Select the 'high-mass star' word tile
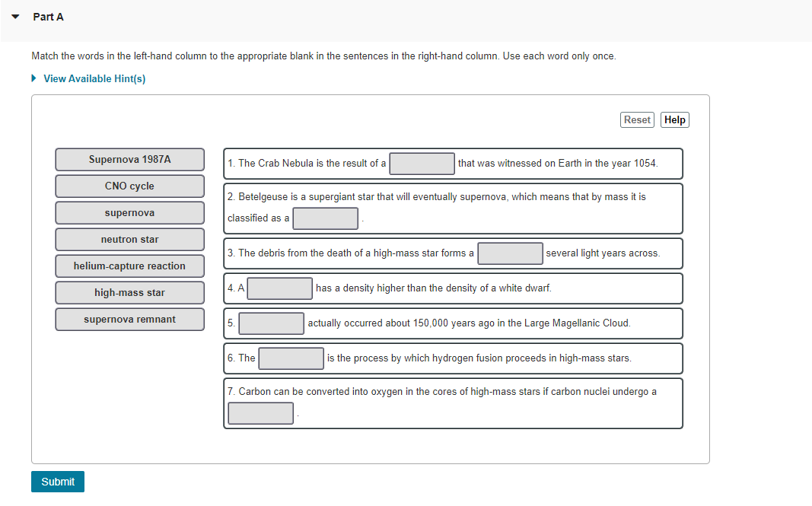 coord(129,292)
